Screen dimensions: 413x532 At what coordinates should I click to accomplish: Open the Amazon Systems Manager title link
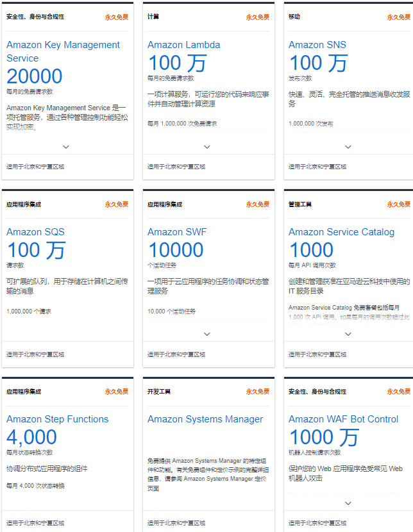(205, 419)
